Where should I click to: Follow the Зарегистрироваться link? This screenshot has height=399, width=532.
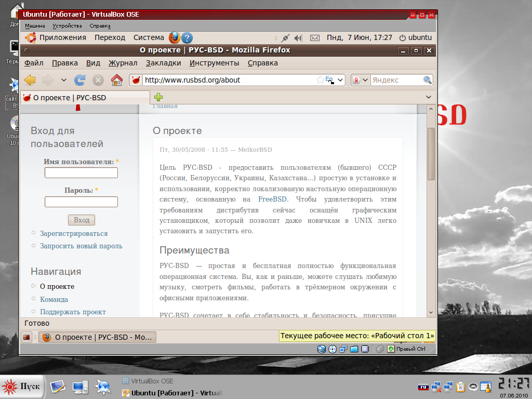[x=74, y=233]
